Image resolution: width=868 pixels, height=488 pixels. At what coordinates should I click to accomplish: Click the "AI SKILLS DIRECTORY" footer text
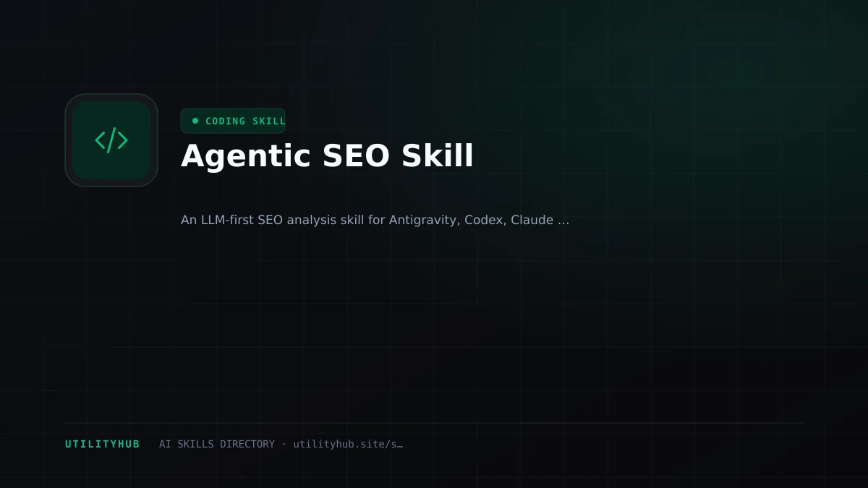click(x=217, y=444)
